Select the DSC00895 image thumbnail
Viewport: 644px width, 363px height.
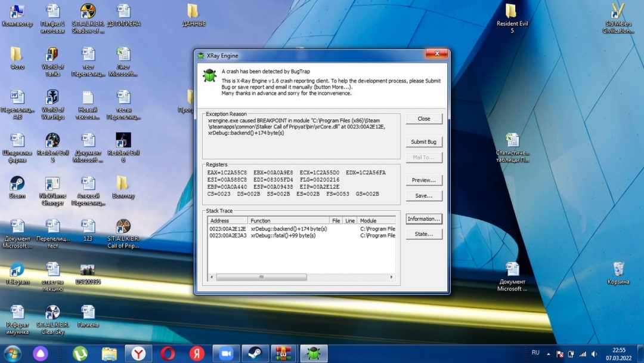pyautogui.click(x=88, y=273)
